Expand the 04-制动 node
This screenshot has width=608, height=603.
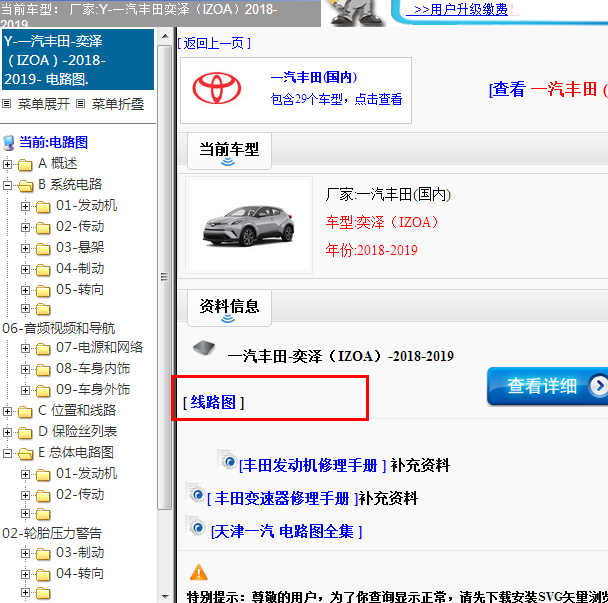(25, 269)
